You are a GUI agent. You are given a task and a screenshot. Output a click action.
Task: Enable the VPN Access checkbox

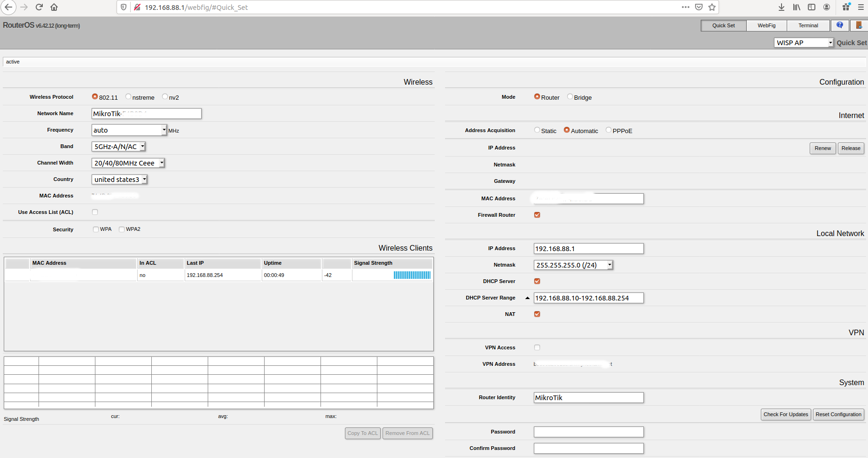(537, 347)
